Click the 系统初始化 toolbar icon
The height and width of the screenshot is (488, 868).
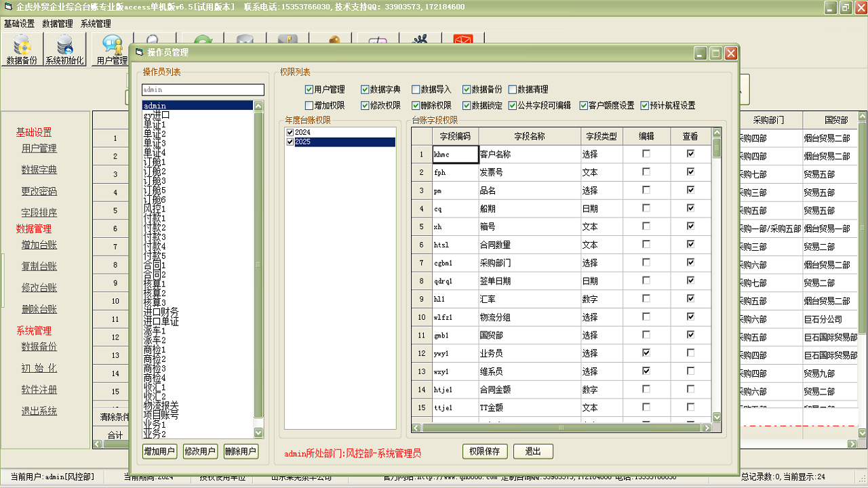pos(65,49)
